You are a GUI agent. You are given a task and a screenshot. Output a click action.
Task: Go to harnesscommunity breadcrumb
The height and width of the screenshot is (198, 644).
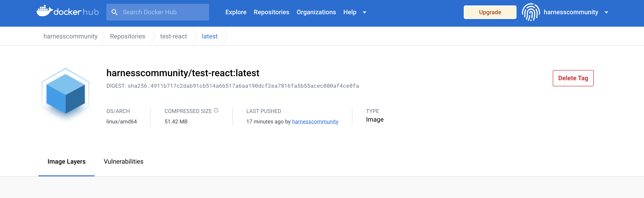pos(70,36)
